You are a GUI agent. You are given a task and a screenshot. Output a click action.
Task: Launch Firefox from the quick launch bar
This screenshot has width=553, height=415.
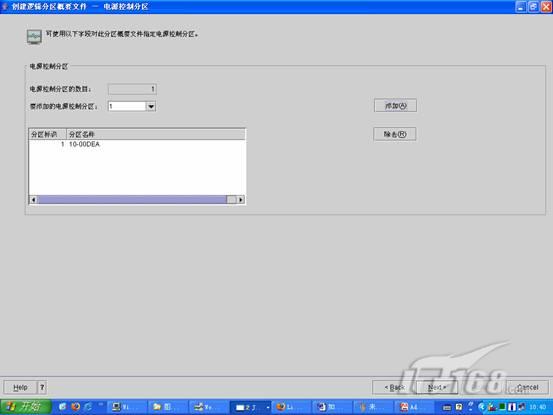tap(75, 407)
